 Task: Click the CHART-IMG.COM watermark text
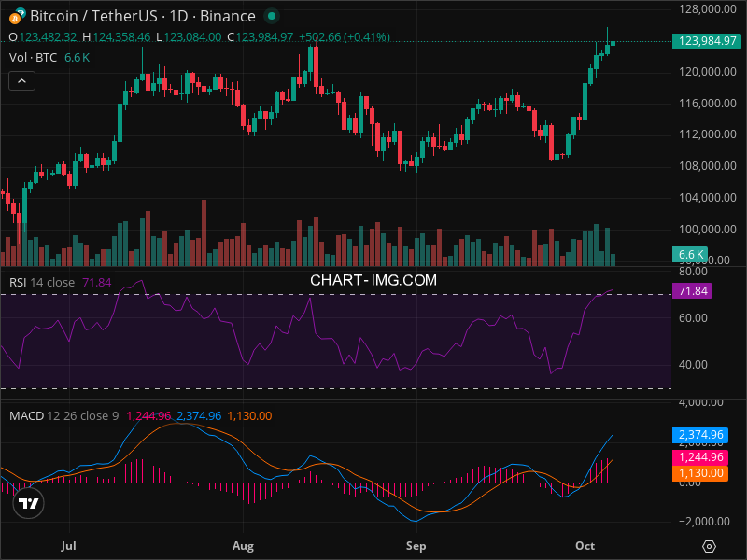point(373,279)
